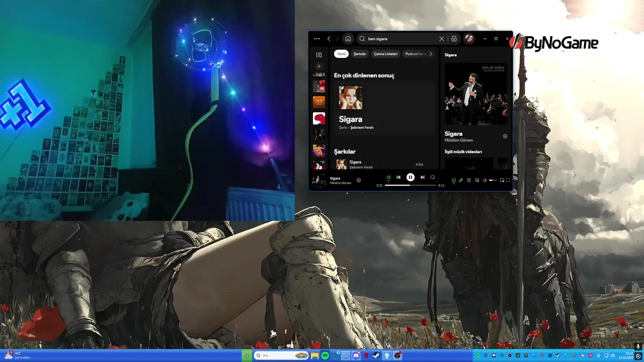This screenshot has height=362, width=644.
Task: Skip to next track
Action: (423, 177)
